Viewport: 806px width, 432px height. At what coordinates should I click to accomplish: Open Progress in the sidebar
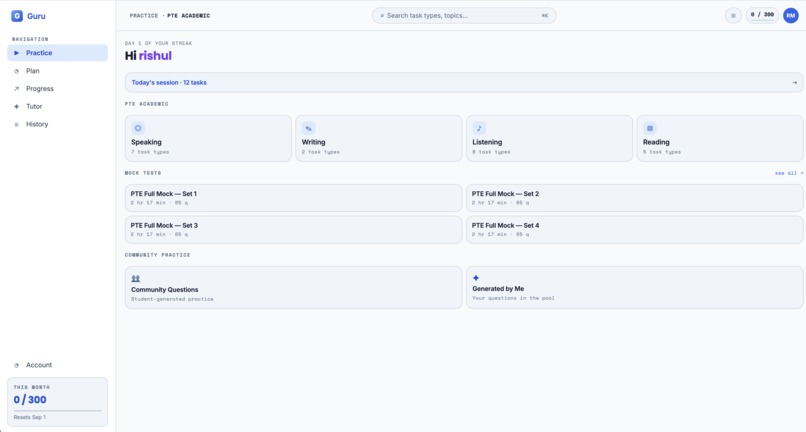point(58,88)
